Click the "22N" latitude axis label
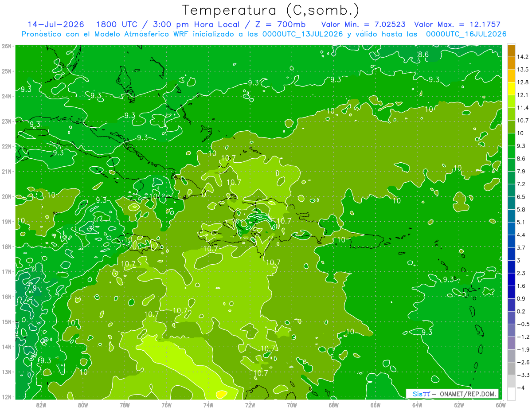 [x=6, y=146]
